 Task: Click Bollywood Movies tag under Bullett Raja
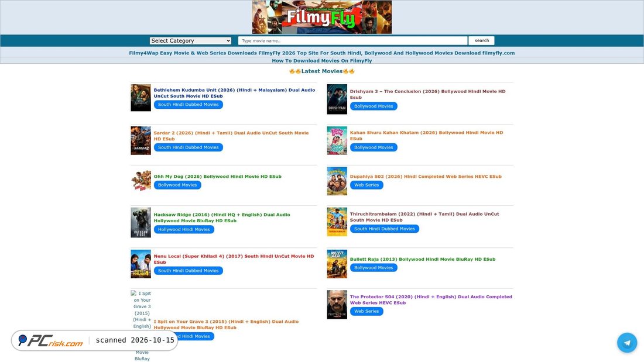(x=374, y=268)
